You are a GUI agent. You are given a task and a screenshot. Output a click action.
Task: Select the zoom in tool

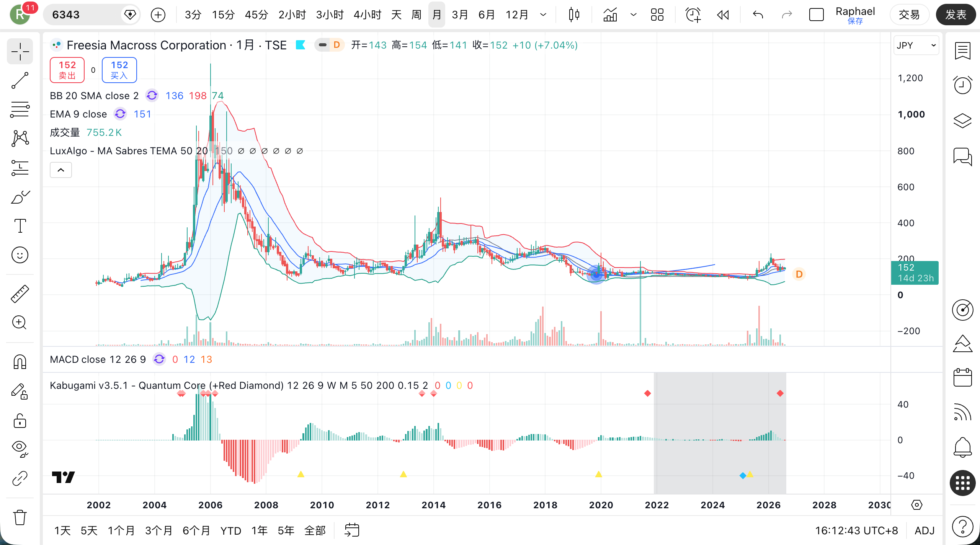pos(20,323)
